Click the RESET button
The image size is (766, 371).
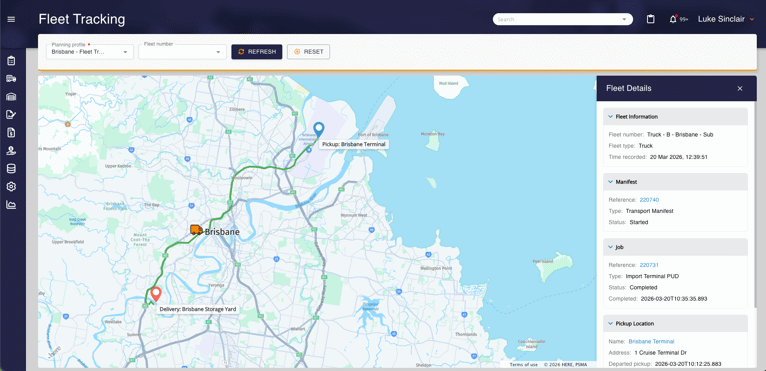click(x=308, y=52)
